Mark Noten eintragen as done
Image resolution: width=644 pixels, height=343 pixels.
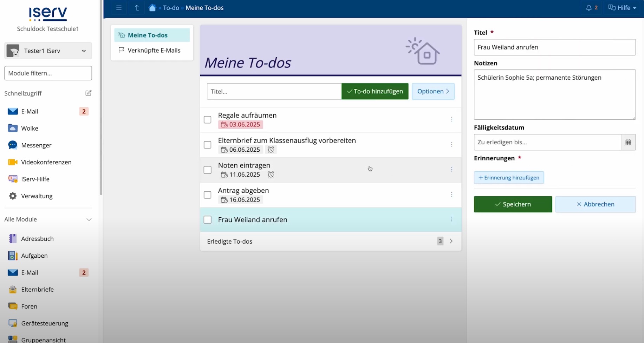[x=208, y=170]
